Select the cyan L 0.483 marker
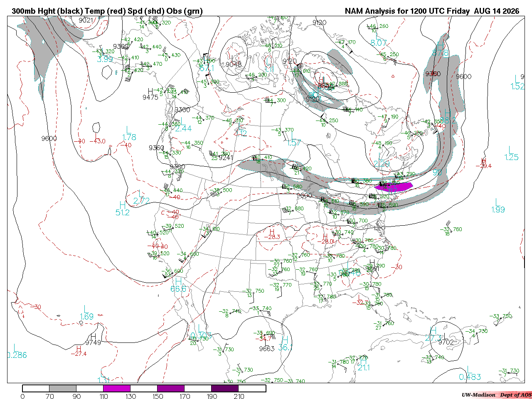 click(x=470, y=373)
